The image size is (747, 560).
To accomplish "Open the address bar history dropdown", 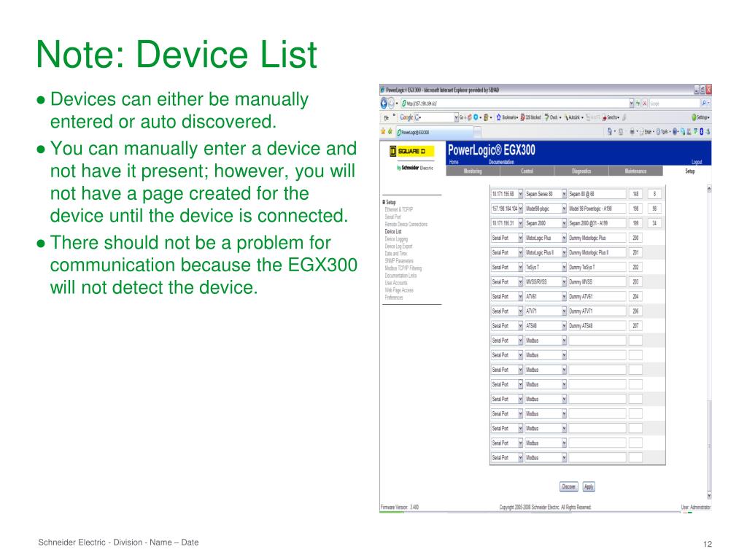I will (631, 103).
